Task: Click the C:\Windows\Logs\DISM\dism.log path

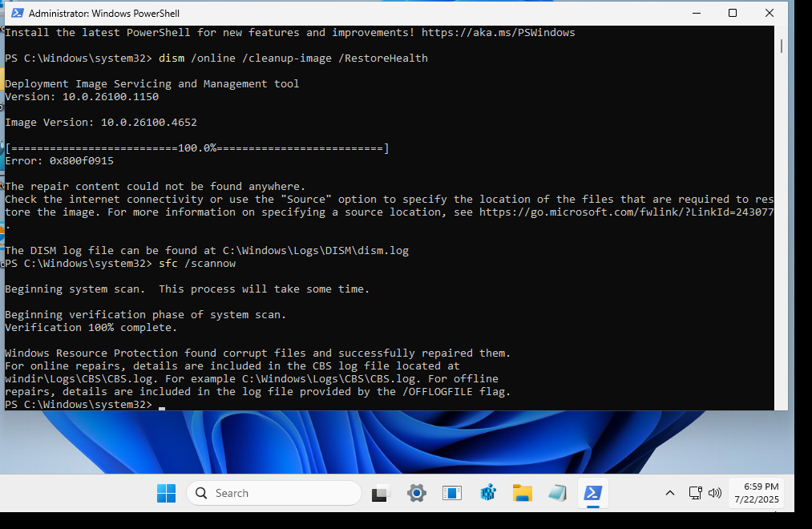Action: tap(316, 251)
